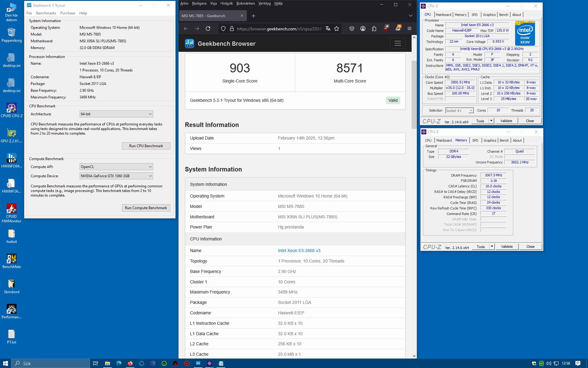Open CPU-Z Selection Socket #1 dropdown
Screen dimensions: 588x368
[x=459, y=110]
